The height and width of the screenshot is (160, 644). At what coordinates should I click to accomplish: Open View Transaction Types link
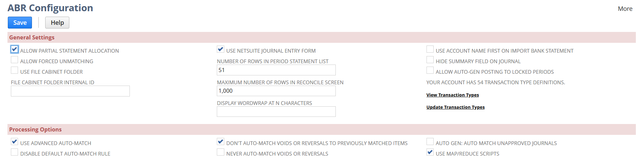452,95
